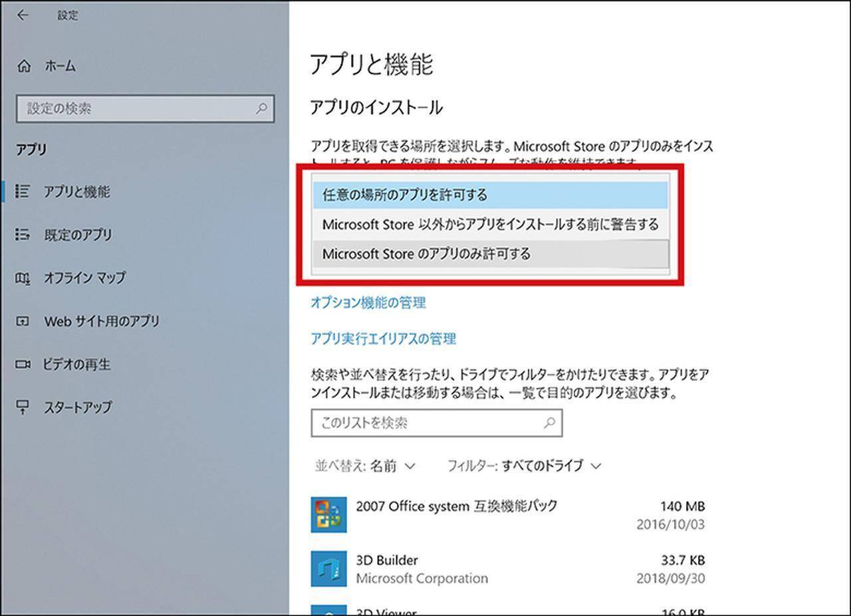
Task: Click the Home icon in sidebar
Action: (24, 66)
